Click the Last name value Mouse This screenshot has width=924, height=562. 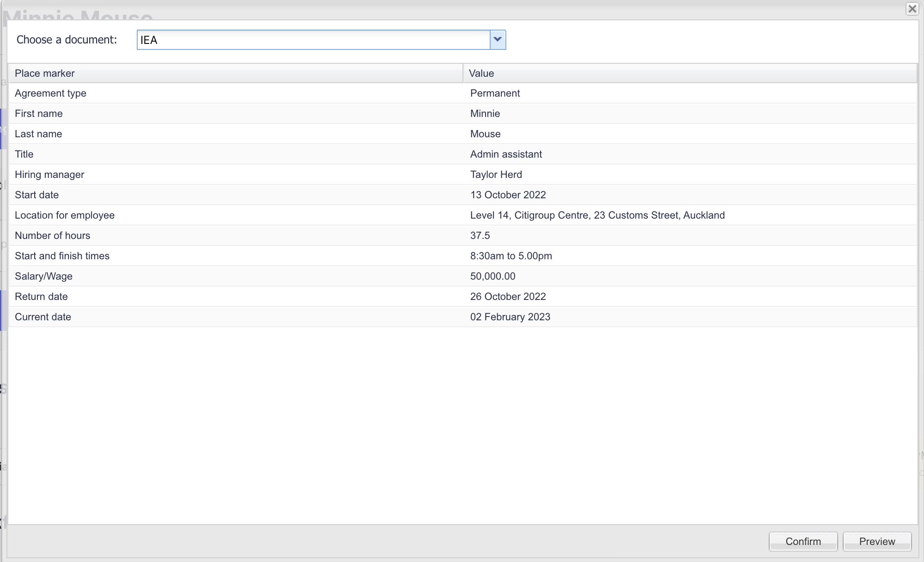pos(485,134)
